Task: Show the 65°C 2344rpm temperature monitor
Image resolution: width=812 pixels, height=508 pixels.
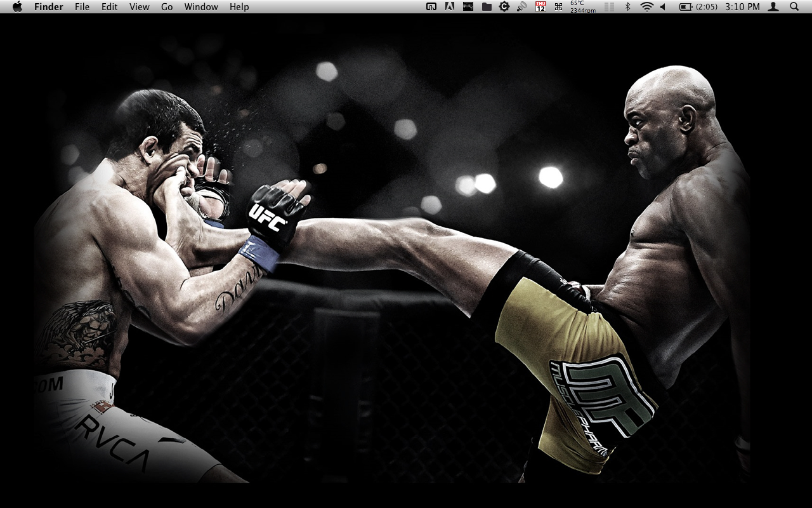Action: tap(582, 7)
